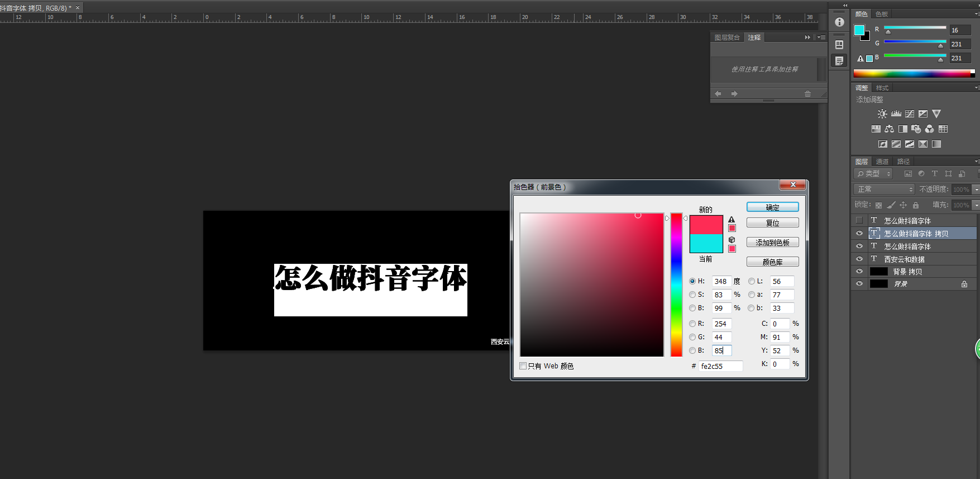This screenshot has height=479, width=980.
Task: Lock transparent pixels icon
Action: click(x=878, y=205)
